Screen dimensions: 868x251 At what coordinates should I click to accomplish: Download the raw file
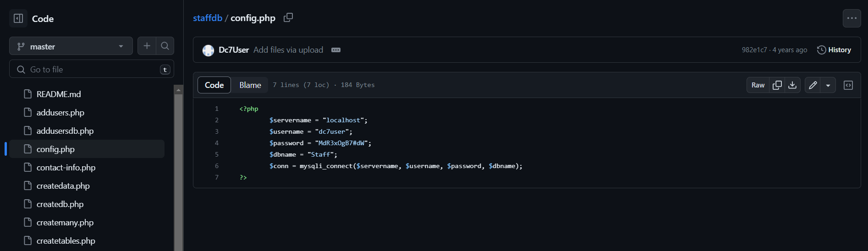(792, 85)
